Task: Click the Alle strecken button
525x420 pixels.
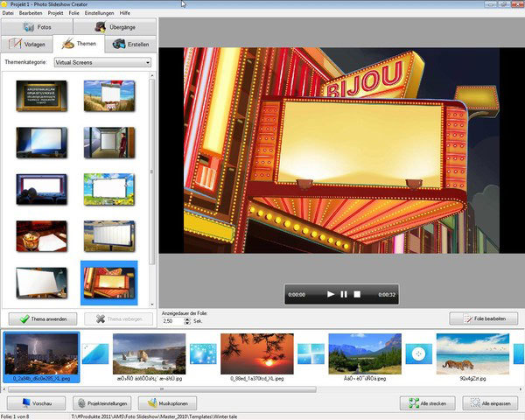Action: click(x=428, y=403)
